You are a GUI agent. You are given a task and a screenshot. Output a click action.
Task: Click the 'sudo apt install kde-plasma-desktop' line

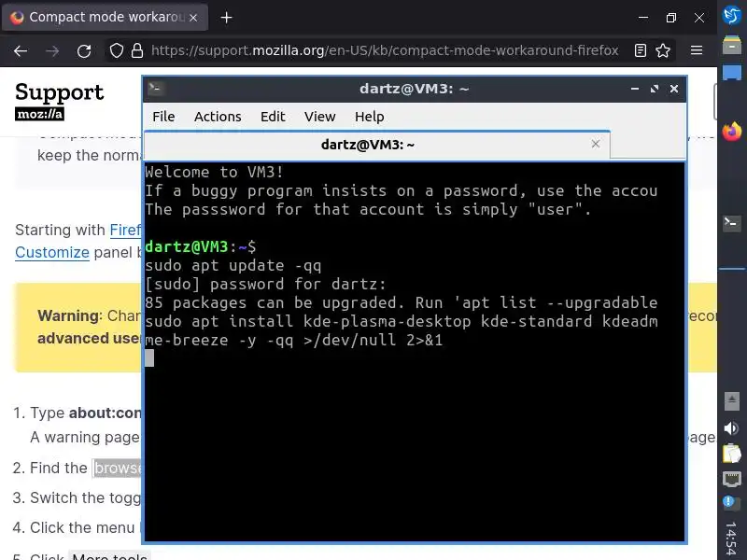402,321
